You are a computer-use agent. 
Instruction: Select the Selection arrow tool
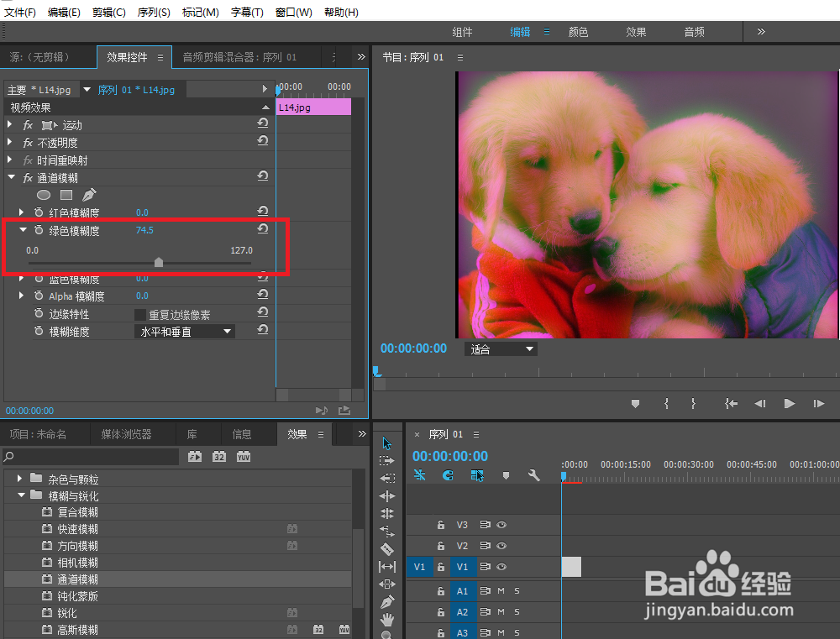pyautogui.click(x=386, y=443)
